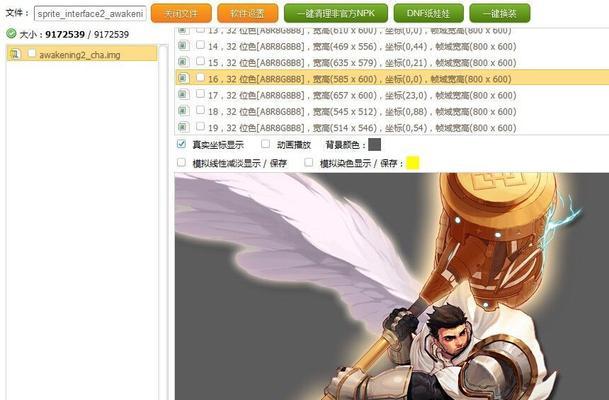
Task: Select the frame 16 row text (585 x 600)
Action: coord(360,79)
